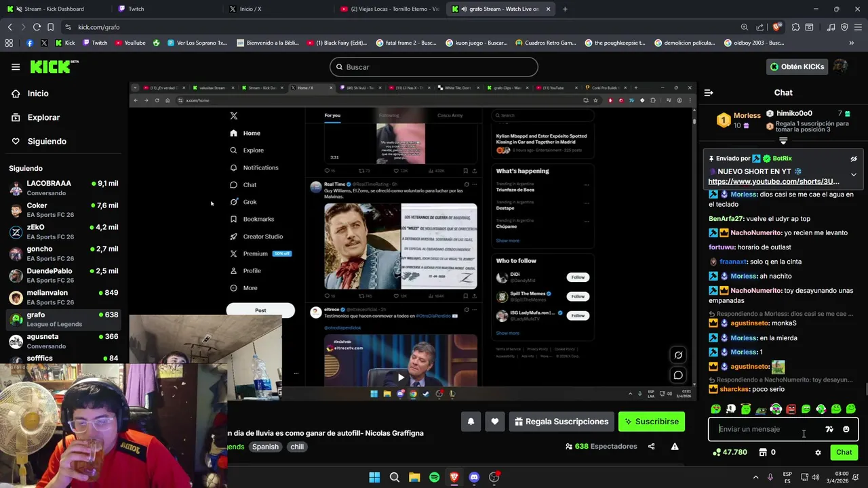Viewport: 868px width, 488px height.
Task: Open the Twitch bookmark
Action: pyautogui.click(x=95, y=43)
